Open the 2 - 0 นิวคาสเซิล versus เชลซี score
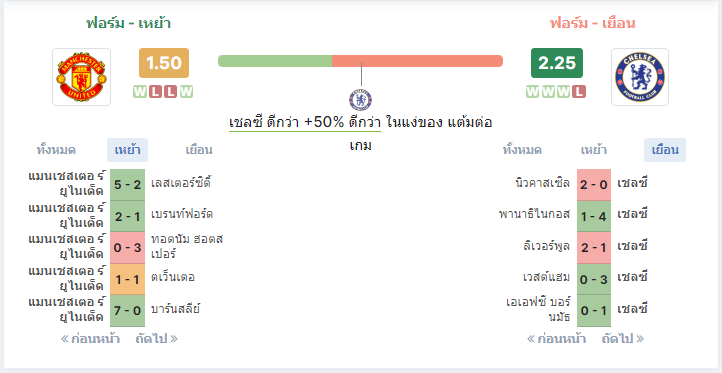722x373 pixels. pos(594,185)
